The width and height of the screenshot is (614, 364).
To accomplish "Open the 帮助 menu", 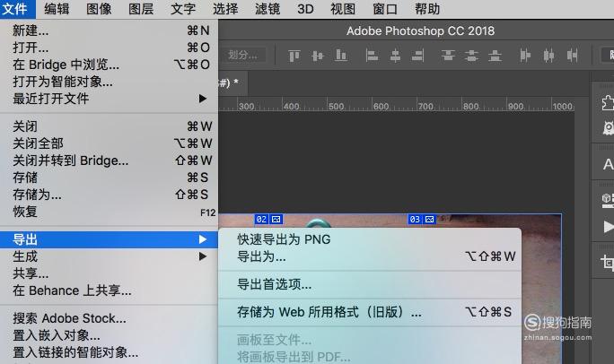I will (x=427, y=9).
